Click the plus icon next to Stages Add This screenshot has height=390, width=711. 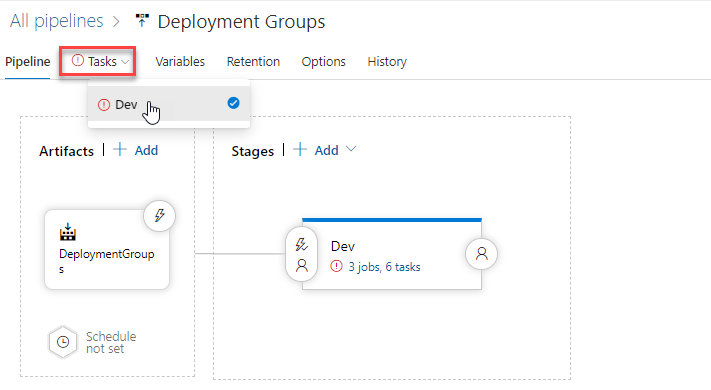point(300,149)
